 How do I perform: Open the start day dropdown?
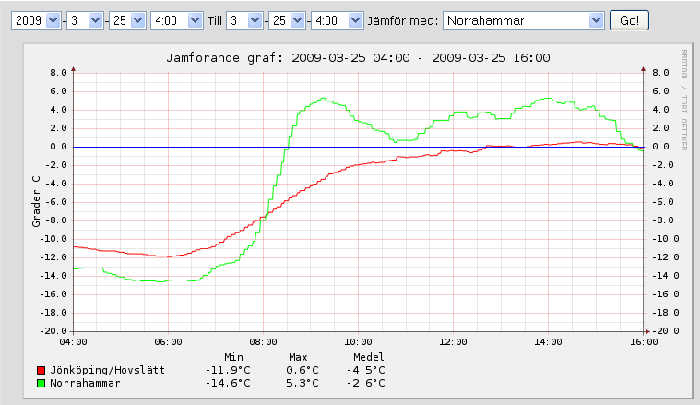point(127,20)
